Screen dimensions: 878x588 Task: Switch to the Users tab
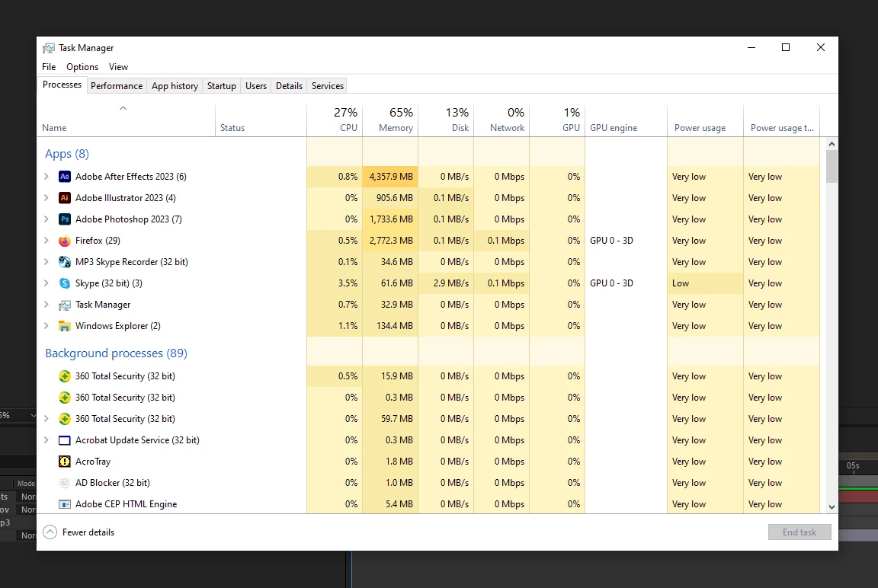[x=256, y=86]
